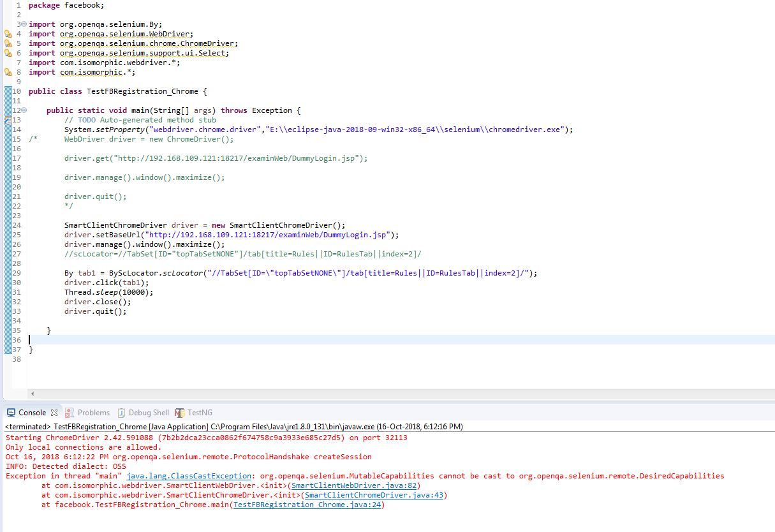Click the TODO task marker on line 13
This screenshot has height=532, width=775.
[8, 120]
